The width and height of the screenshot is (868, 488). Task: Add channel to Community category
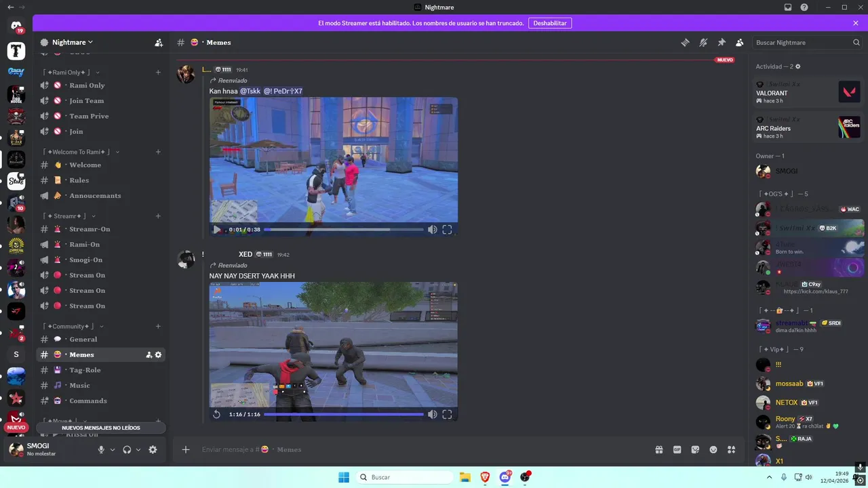pos(158,327)
